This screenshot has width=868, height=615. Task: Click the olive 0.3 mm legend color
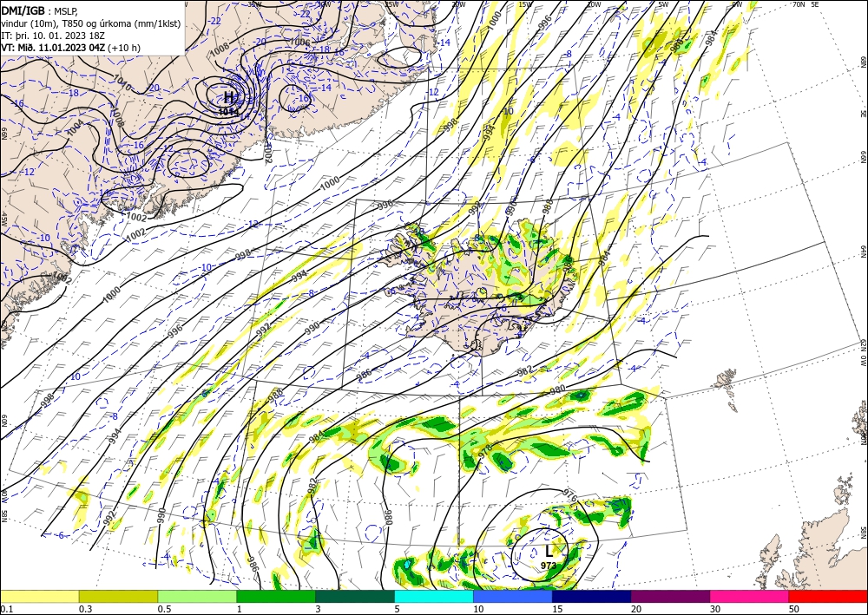[118, 596]
